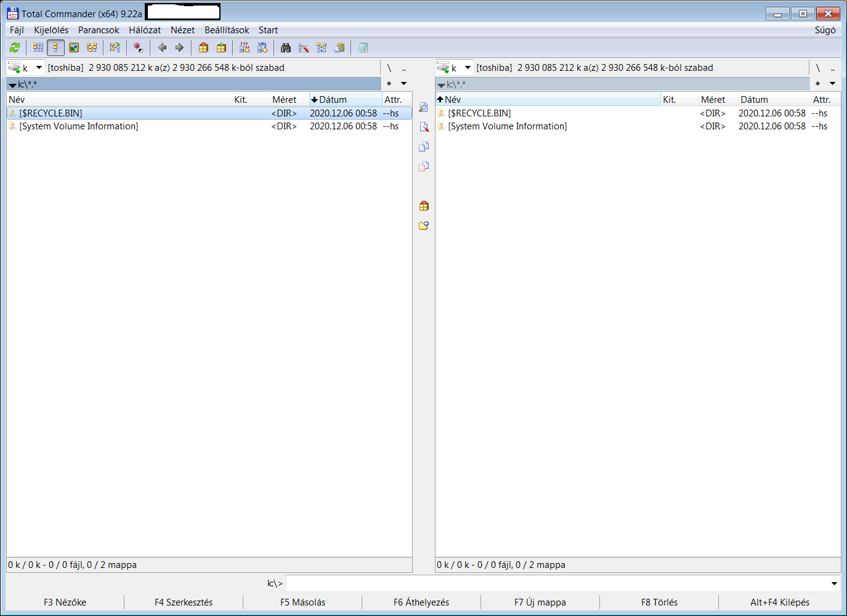This screenshot has width=847, height=616.
Task: Click the F3 Nézőke button
Action: pyautogui.click(x=65, y=602)
